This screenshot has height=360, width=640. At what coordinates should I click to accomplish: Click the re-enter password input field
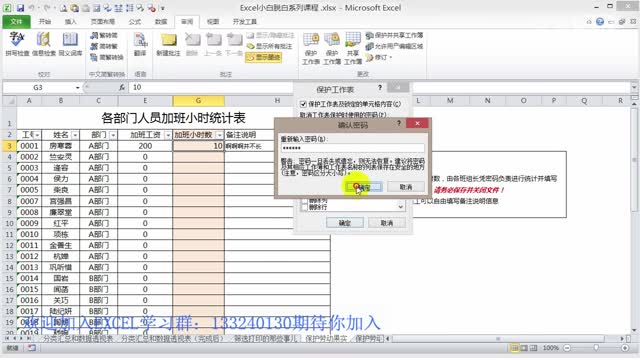pos(353,148)
